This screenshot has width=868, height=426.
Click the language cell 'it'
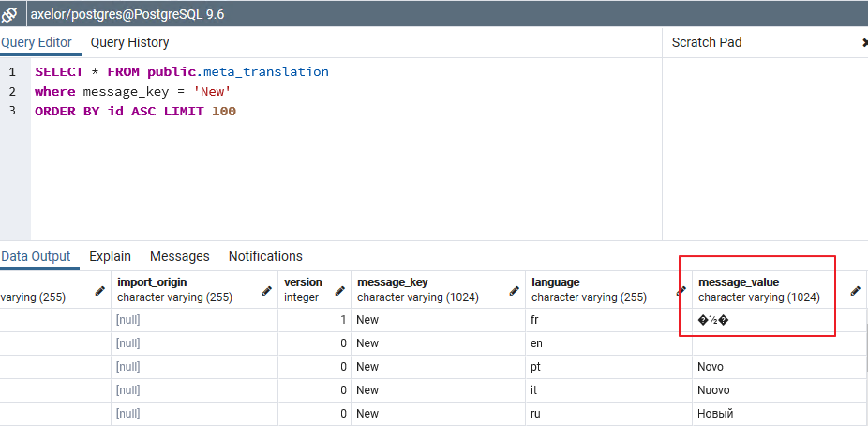(609, 390)
